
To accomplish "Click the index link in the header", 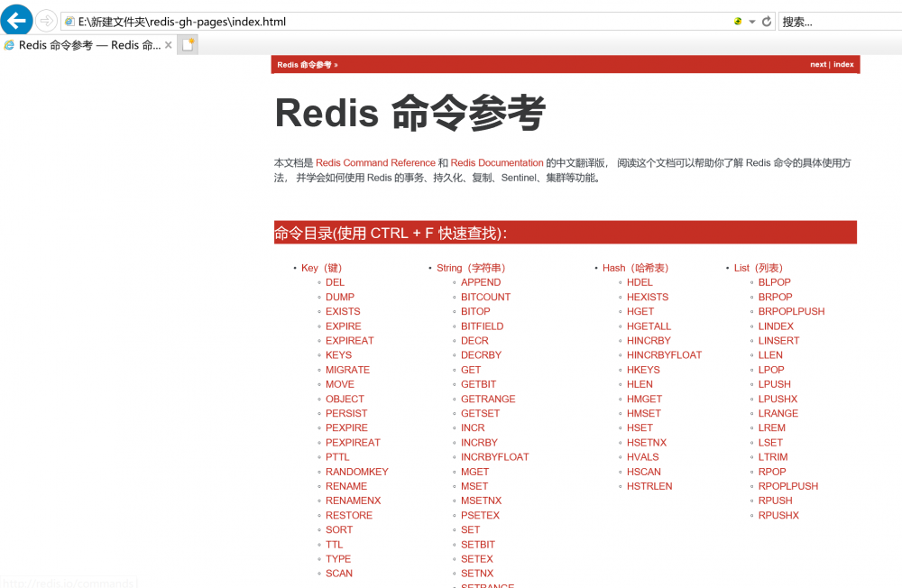I will point(843,64).
